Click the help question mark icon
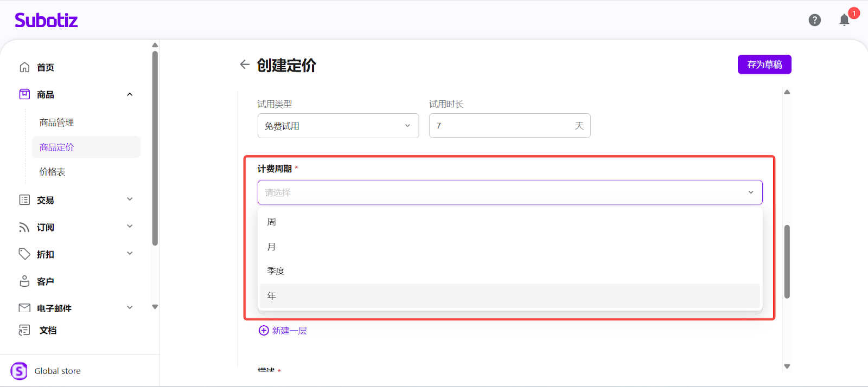Viewport: 868px width, 387px height. click(x=814, y=20)
